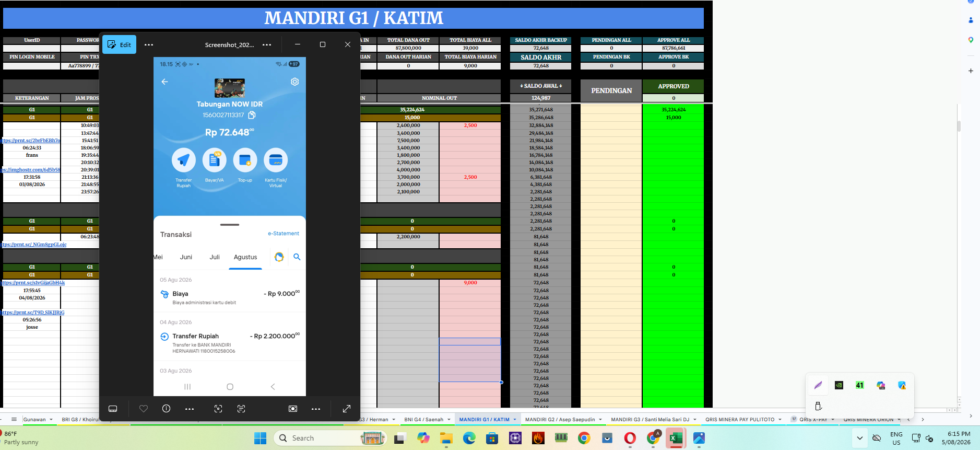Switch to the MANDIRI G3 / Santi Melia Sari DJ sheet
The width and height of the screenshot is (980, 450).
[x=650, y=420]
